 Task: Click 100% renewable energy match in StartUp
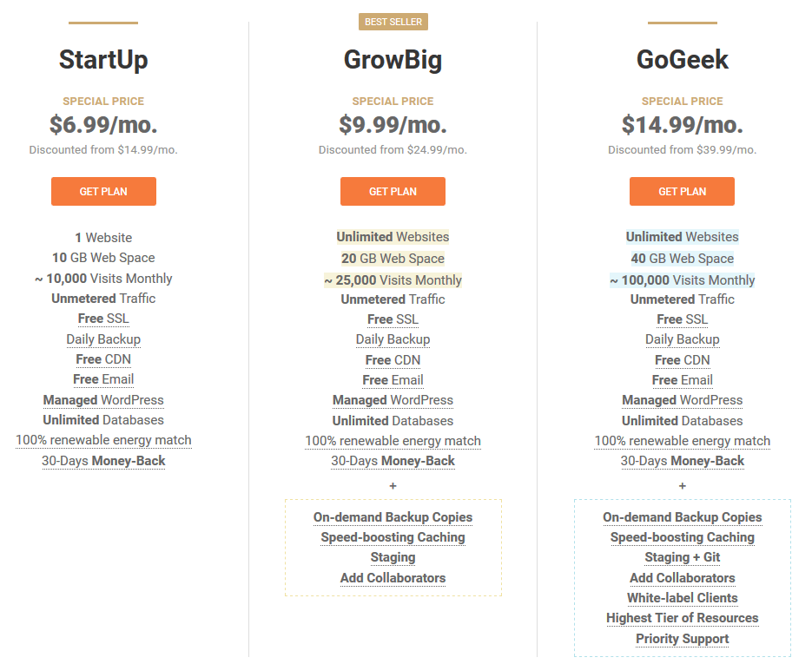click(x=103, y=440)
